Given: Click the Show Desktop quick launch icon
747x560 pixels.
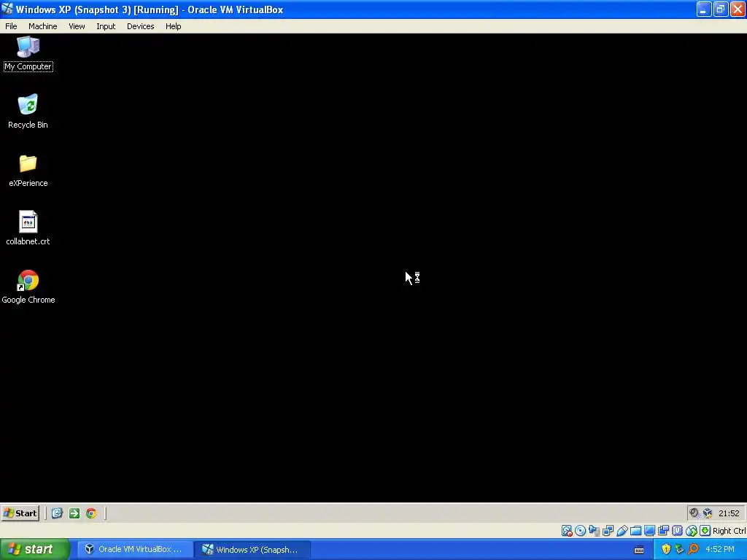Looking at the screenshot, I should [57, 513].
